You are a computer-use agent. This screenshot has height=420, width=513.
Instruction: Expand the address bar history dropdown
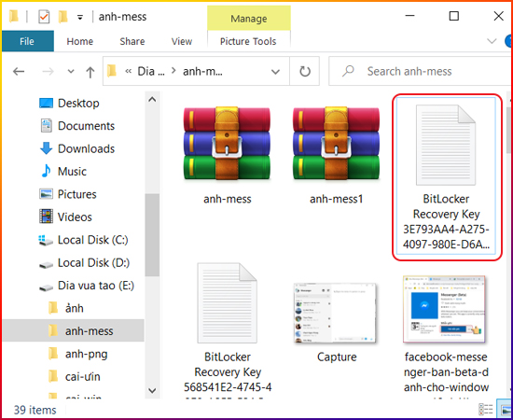tap(275, 72)
